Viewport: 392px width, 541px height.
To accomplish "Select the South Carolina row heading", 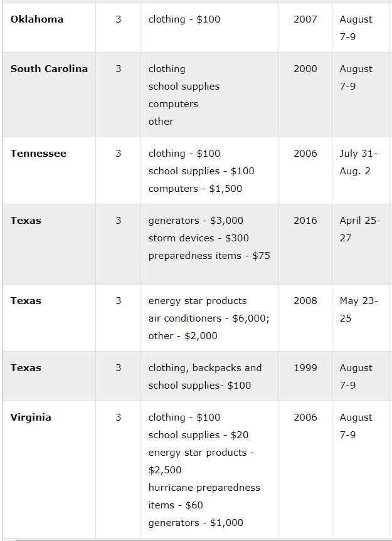I will pos(49,69).
